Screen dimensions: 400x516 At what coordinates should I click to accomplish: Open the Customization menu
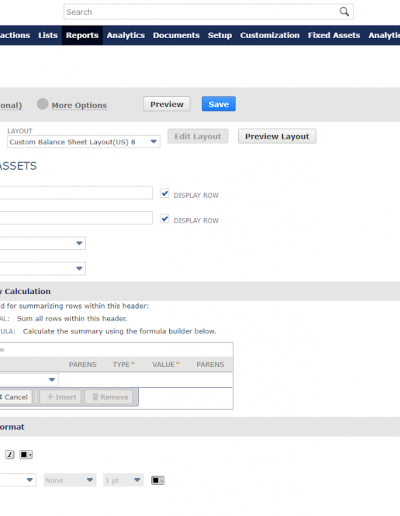pyautogui.click(x=270, y=35)
